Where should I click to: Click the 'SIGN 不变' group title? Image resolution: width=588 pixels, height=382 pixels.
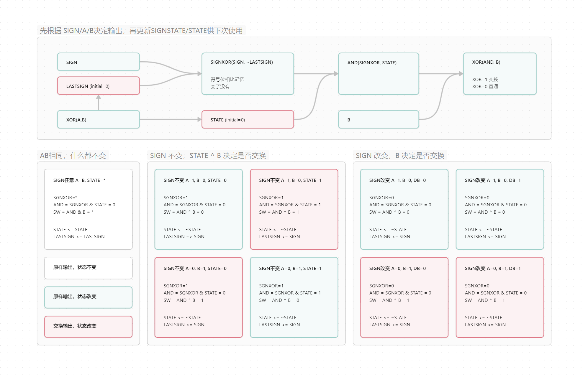208,155
